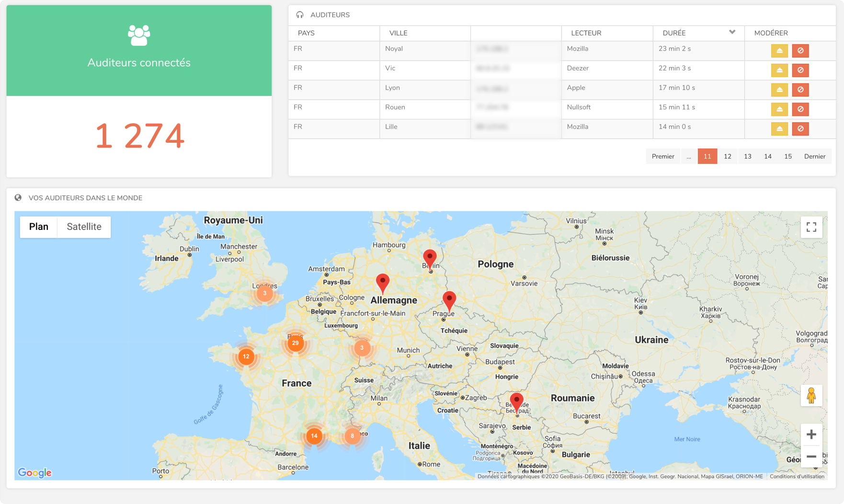Viewport: 844px width, 504px height.
Task: Select the 'Noyal' city cell
Action: [425, 51]
